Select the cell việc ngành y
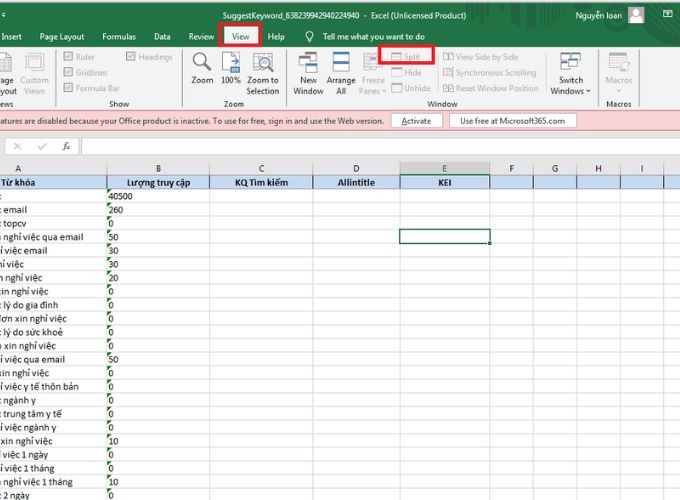This screenshot has height=500, width=680. [53, 427]
